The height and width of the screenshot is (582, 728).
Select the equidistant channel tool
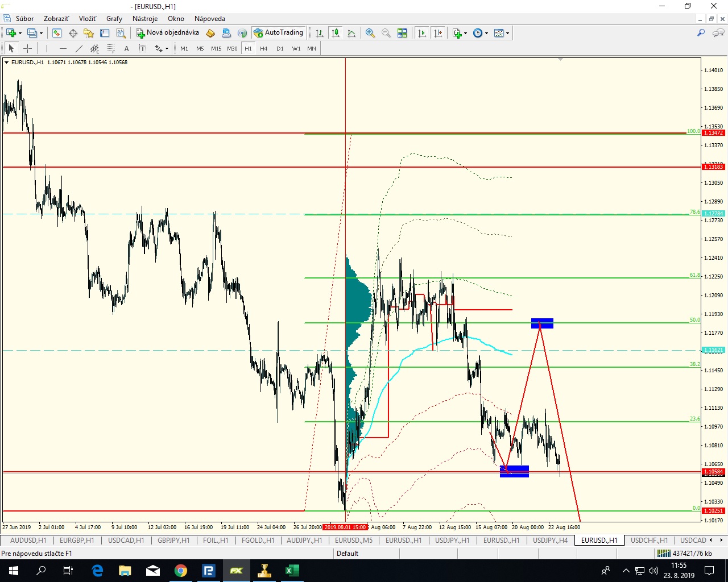coord(95,48)
